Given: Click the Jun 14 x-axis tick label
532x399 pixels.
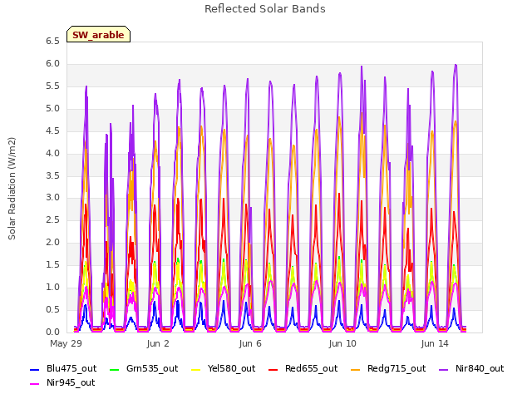Looking at the screenshot, I should pos(435,343).
